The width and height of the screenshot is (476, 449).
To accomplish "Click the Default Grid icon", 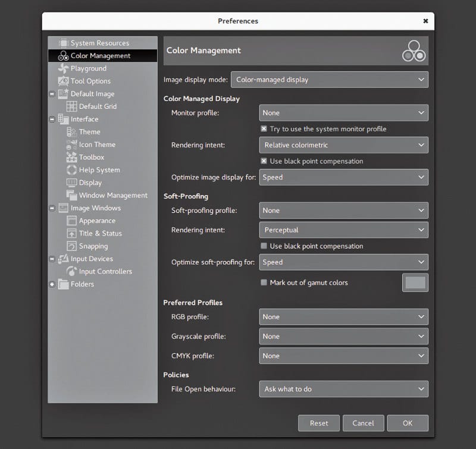I will pos(71,106).
